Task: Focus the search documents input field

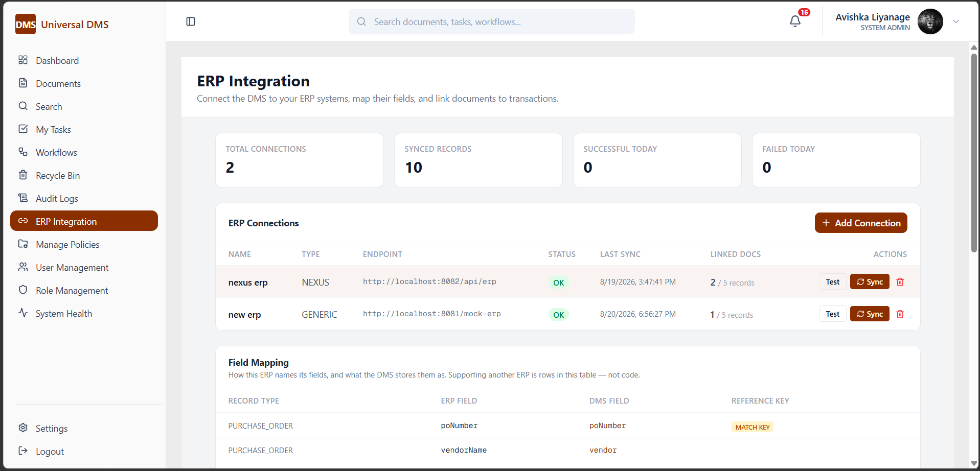Action: click(x=492, y=21)
